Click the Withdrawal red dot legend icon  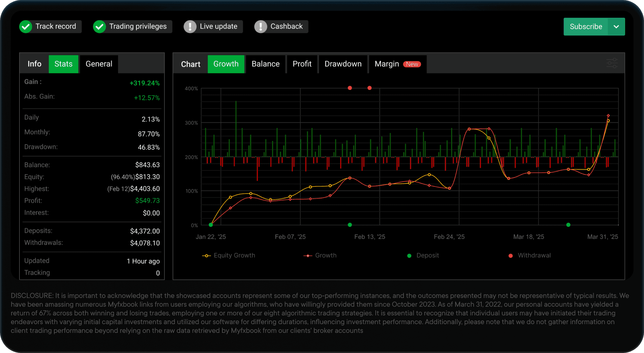(x=511, y=256)
